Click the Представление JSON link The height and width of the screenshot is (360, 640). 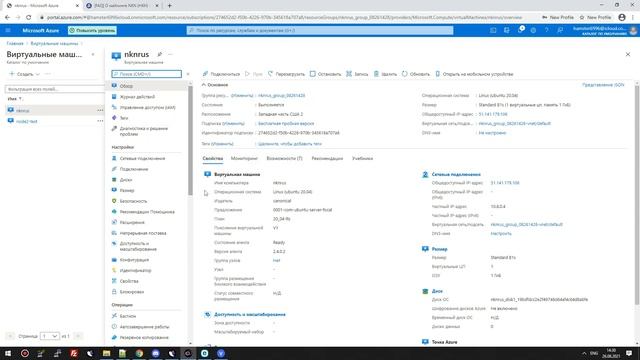[603, 85]
